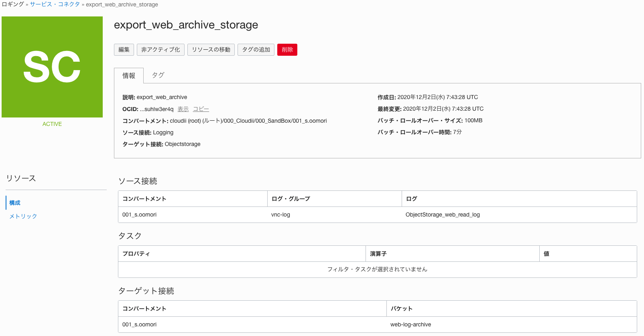Select 構成 in the Resources sidebar
The width and height of the screenshot is (644, 336).
coord(15,203)
